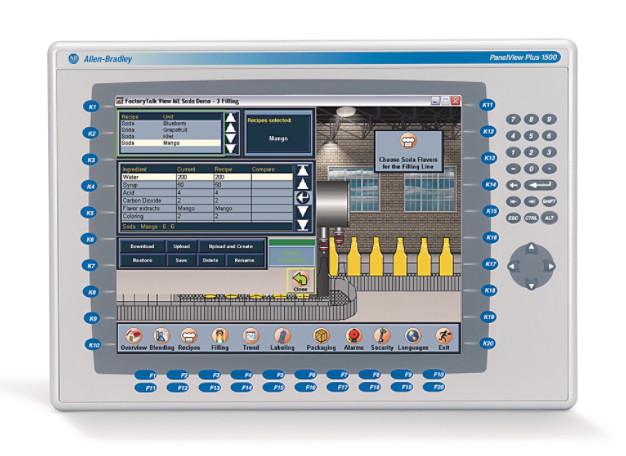Click the keypad ALT key
626x456 pixels.
pyautogui.click(x=549, y=218)
